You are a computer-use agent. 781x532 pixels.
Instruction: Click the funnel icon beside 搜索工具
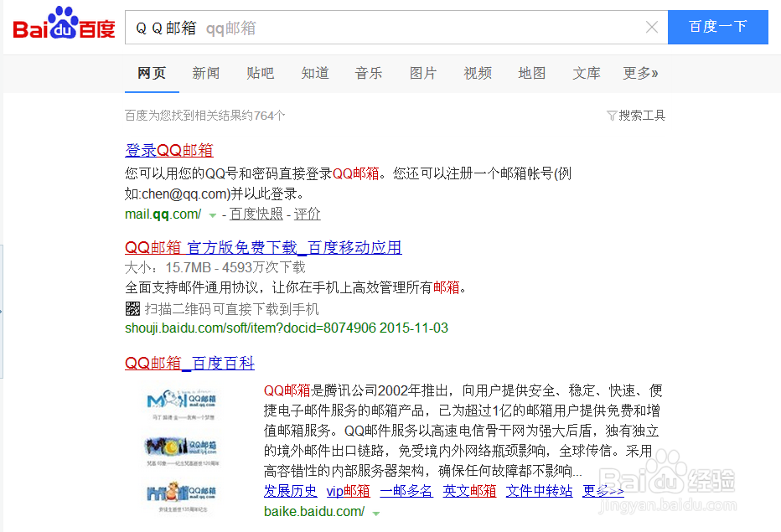click(x=612, y=116)
